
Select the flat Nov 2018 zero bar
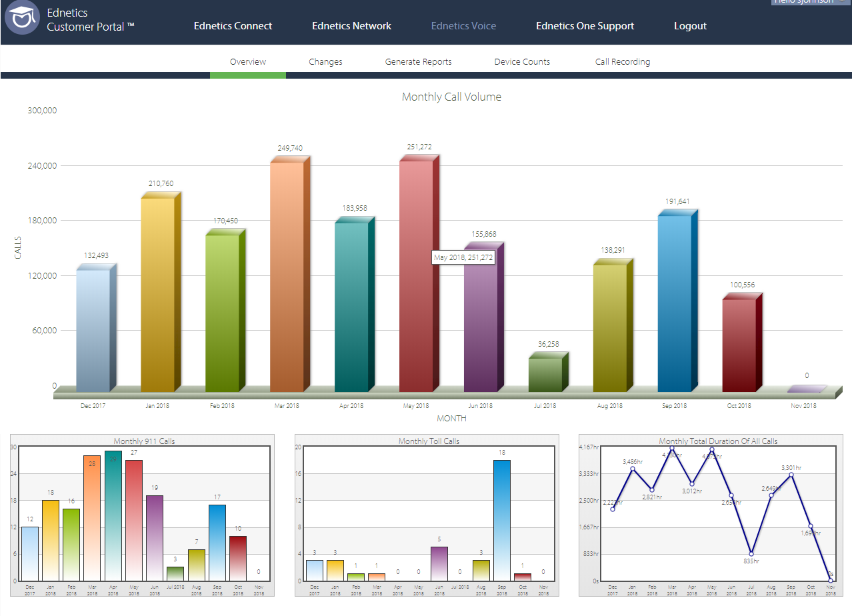click(807, 389)
